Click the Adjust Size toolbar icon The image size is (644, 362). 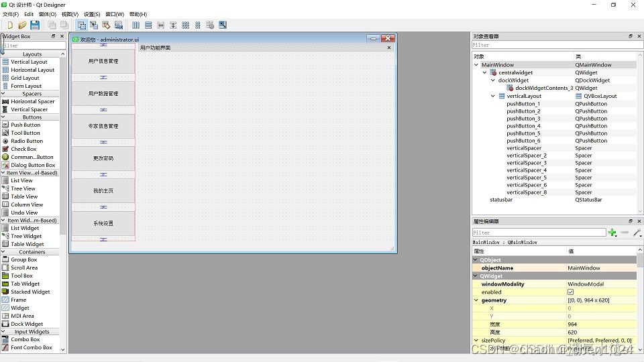[223, 25]
